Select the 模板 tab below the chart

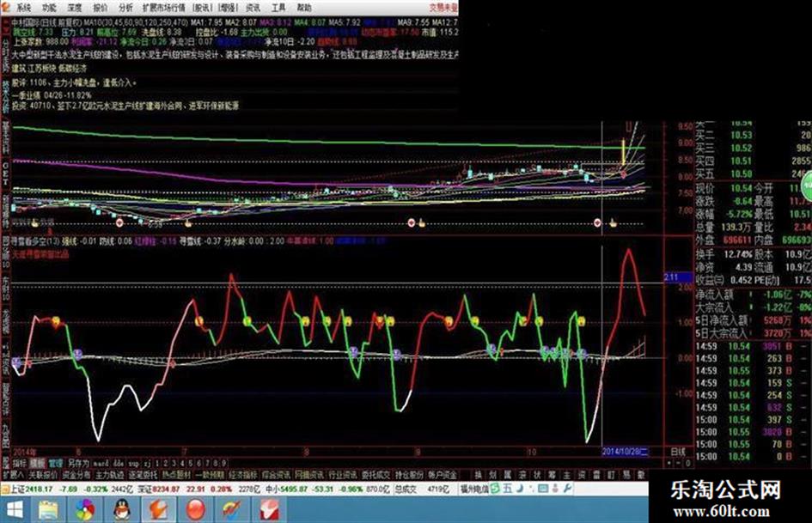[37, 463]
